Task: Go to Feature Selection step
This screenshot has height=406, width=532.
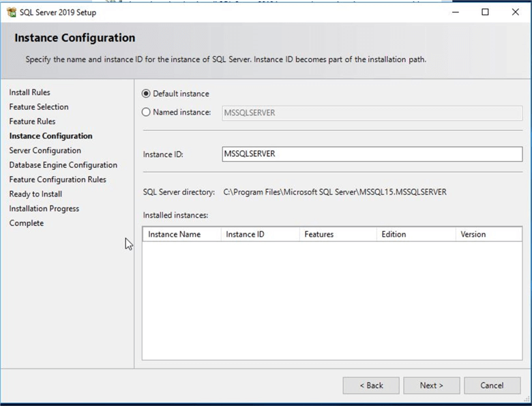Action: [x=39, y=107]
